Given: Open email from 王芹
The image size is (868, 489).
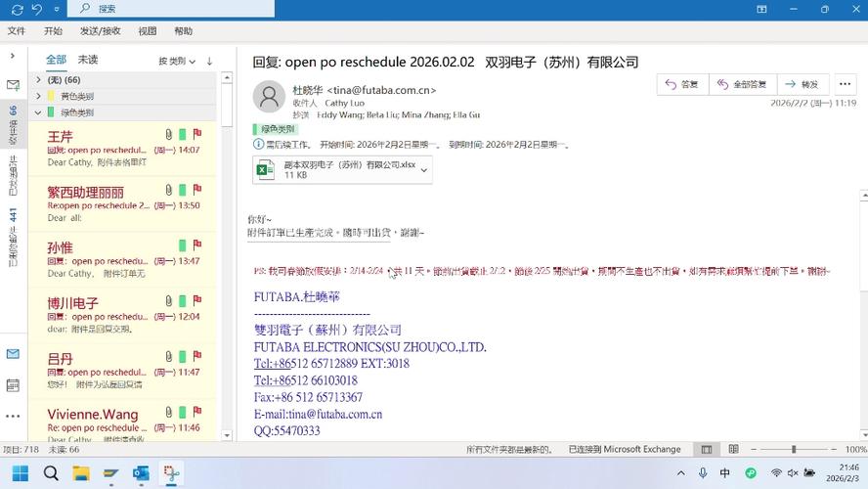Looking at the screenshot, I should 122,148.
